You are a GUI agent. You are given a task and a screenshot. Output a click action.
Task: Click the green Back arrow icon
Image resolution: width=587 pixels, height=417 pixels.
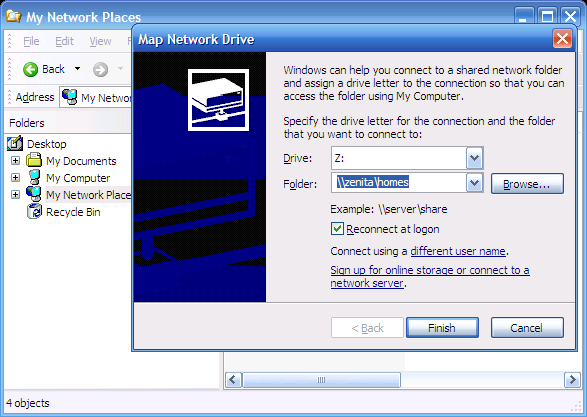click(x=30, y=69)
